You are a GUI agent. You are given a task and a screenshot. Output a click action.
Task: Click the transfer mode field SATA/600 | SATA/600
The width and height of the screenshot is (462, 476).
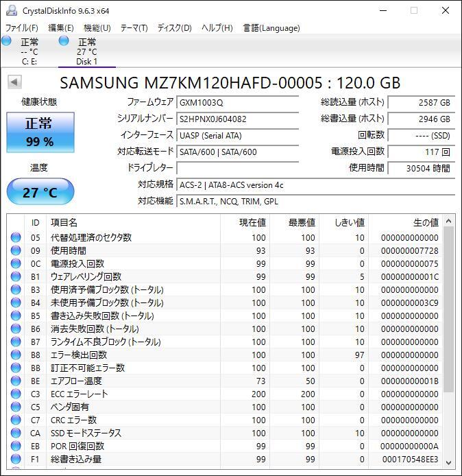click(x=238, y=152)
